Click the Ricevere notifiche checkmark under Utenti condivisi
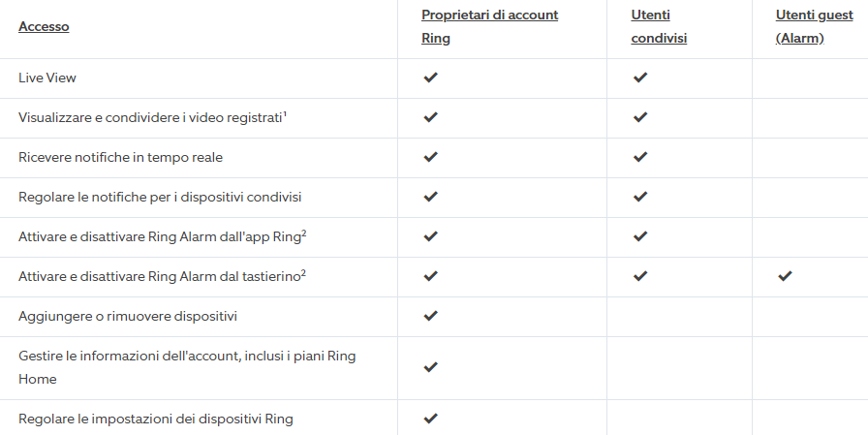Viewport: 868px width, 435px height. click(640, 157)
